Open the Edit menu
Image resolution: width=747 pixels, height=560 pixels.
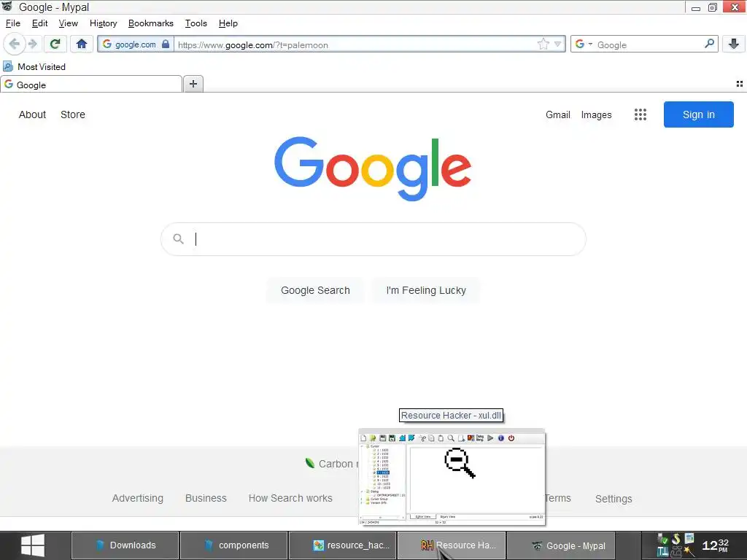39,23
